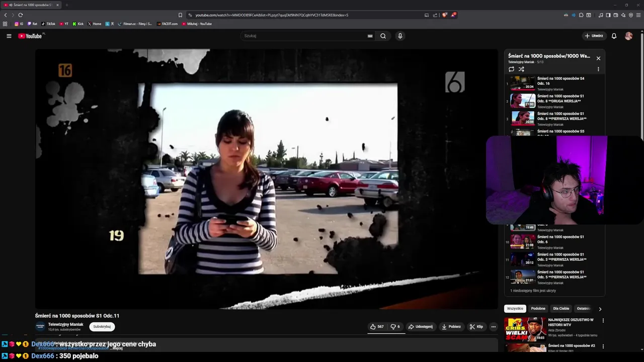644x362 pixels.
Task: Open the extensions puzzle icon
Action: (581, 15)
